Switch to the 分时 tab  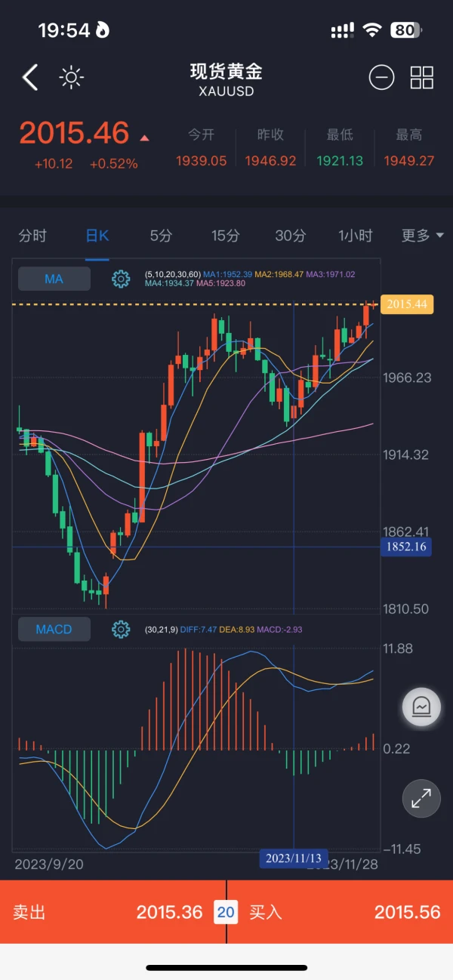pyautogui.click(x=32, y=236)
